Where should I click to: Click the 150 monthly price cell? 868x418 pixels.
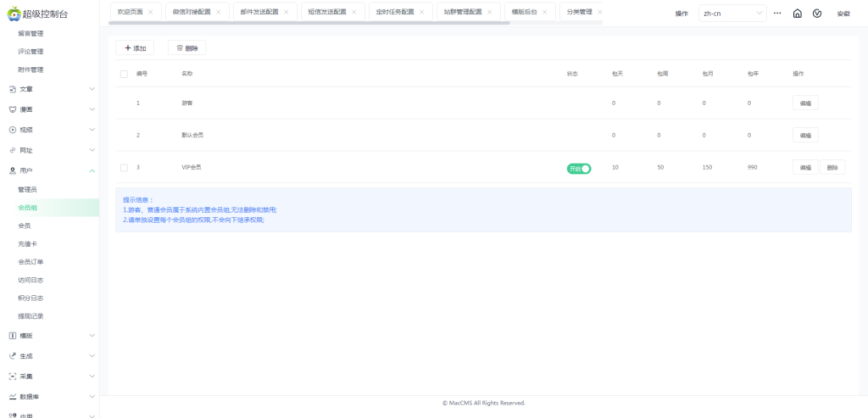707,167
